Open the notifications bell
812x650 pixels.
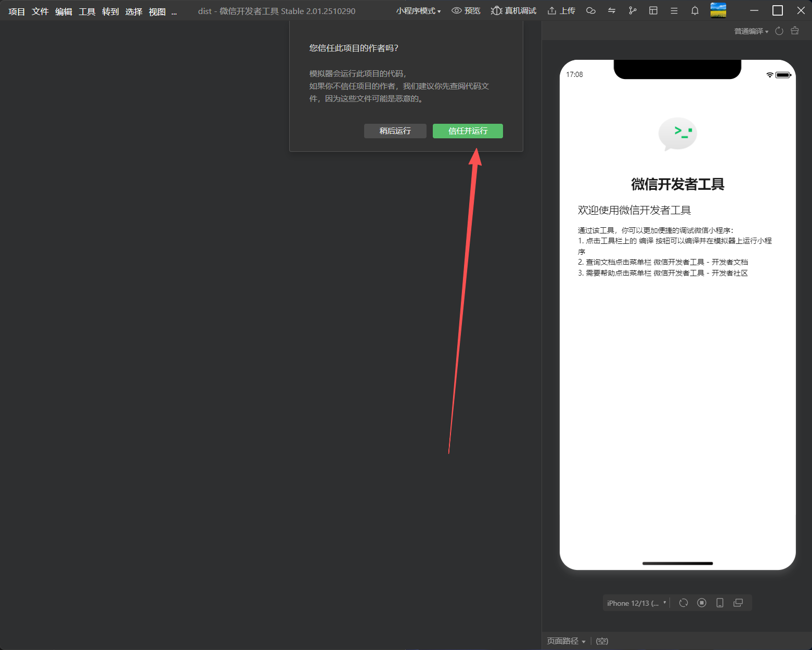tap(695, 11)
